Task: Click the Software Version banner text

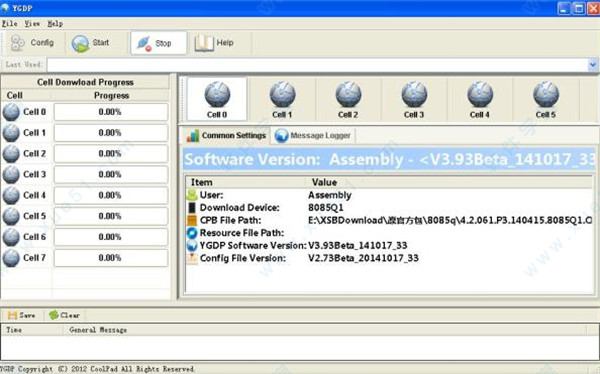Action: point(390,159)
